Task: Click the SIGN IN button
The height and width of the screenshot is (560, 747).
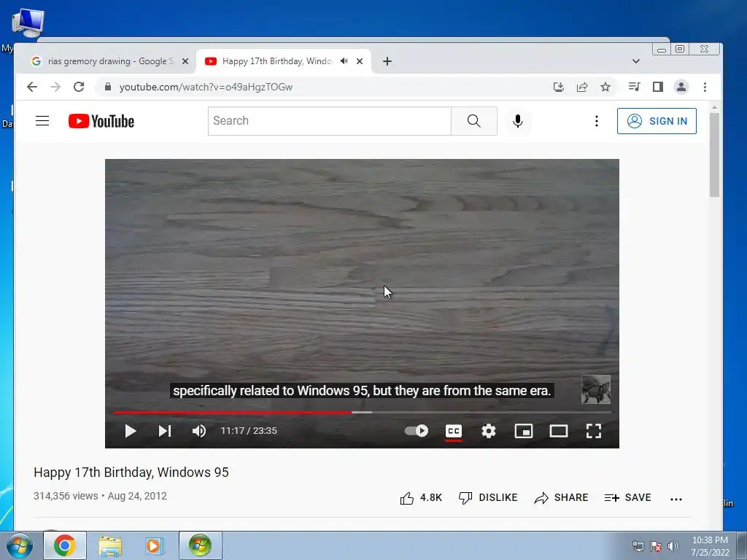Action: (657, 121)
